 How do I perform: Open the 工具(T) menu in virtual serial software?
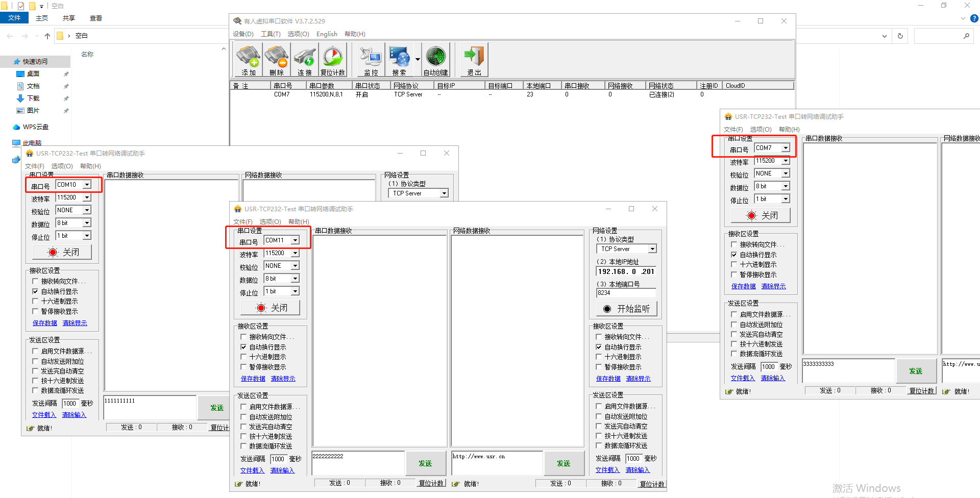tap(271, 34)
